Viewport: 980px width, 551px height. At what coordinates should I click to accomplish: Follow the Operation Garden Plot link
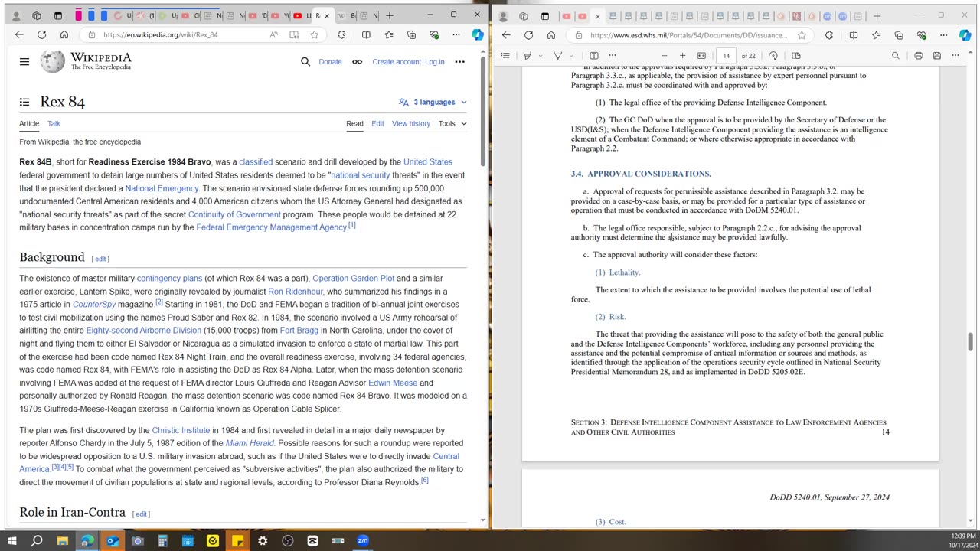point(353,278)
